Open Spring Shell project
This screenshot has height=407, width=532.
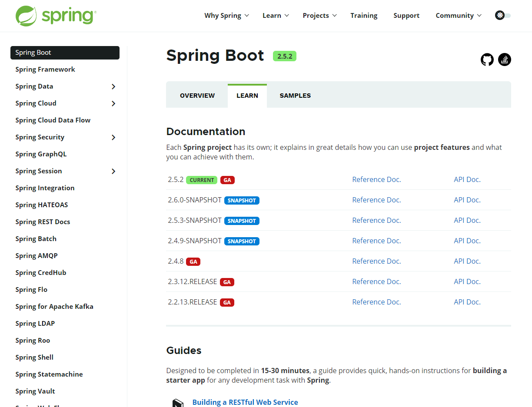34,357
